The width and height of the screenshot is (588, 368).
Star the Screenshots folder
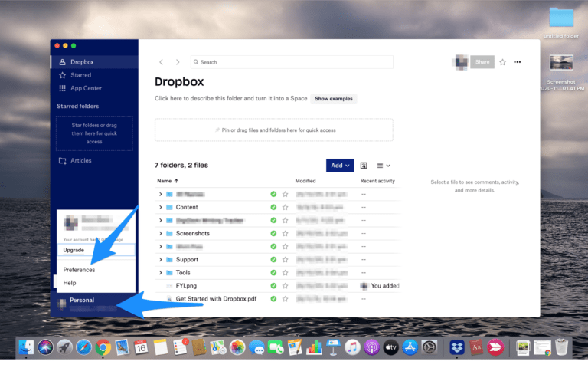pos(286,234)
